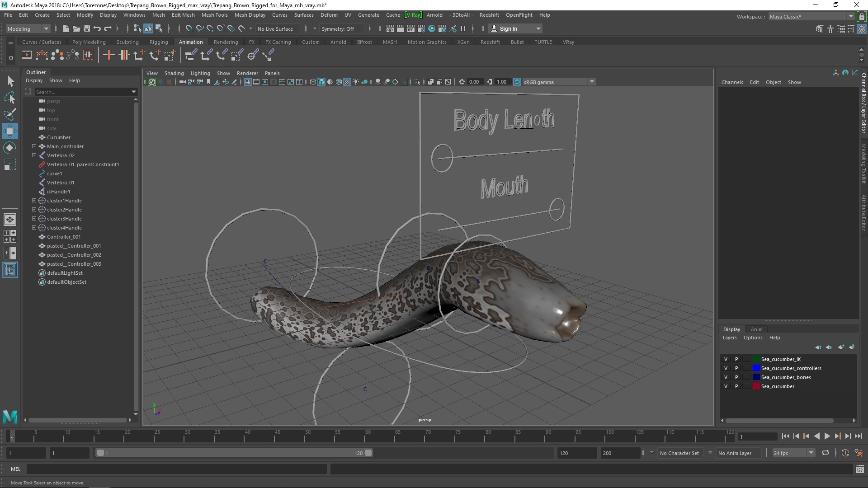Pick the Rotate tool in toolbox

pos(10,148)
